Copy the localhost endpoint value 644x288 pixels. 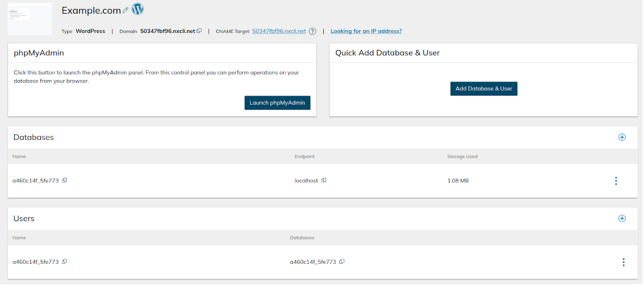[x=324, y=180]
